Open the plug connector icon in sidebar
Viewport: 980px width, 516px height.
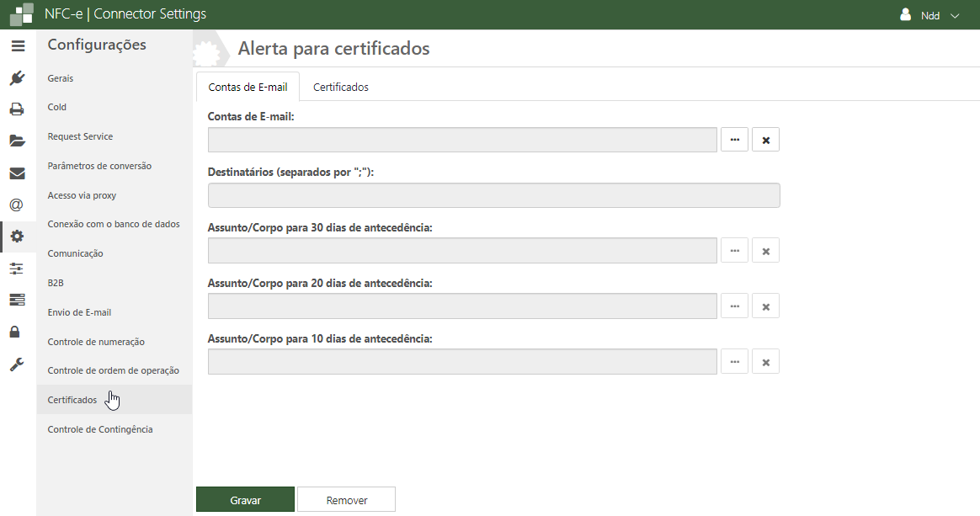pos(18,78)
